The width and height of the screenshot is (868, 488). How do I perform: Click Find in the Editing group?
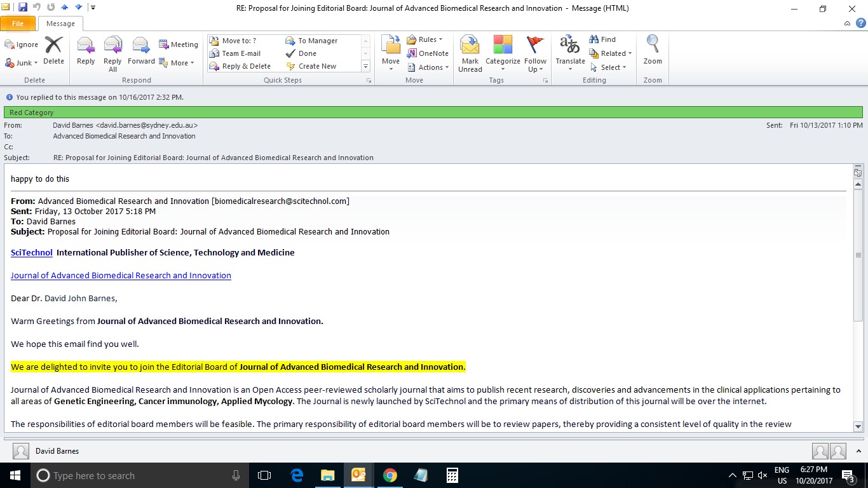[602, 39]
